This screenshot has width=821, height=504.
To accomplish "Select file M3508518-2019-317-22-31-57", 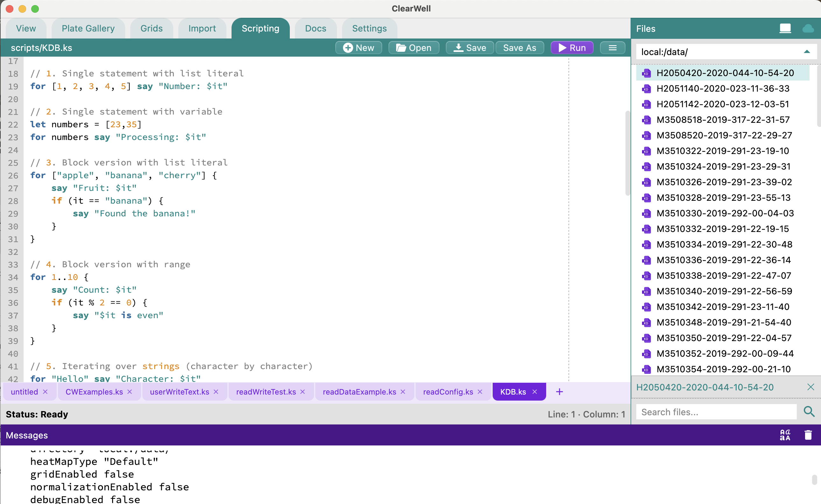I will tap(723, 120).
